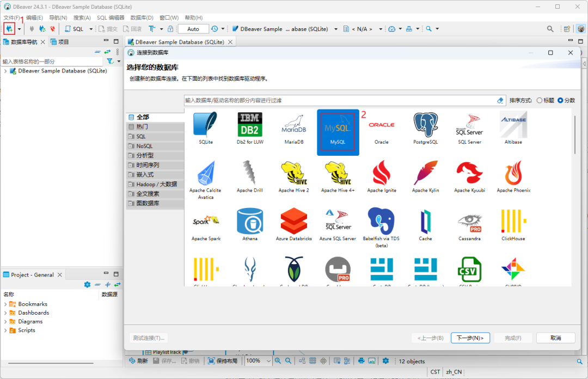Image resolution: width=588 pixels, height=379 pixels.
Task: Switch to the 项目 tab
Action: point(60,41)
